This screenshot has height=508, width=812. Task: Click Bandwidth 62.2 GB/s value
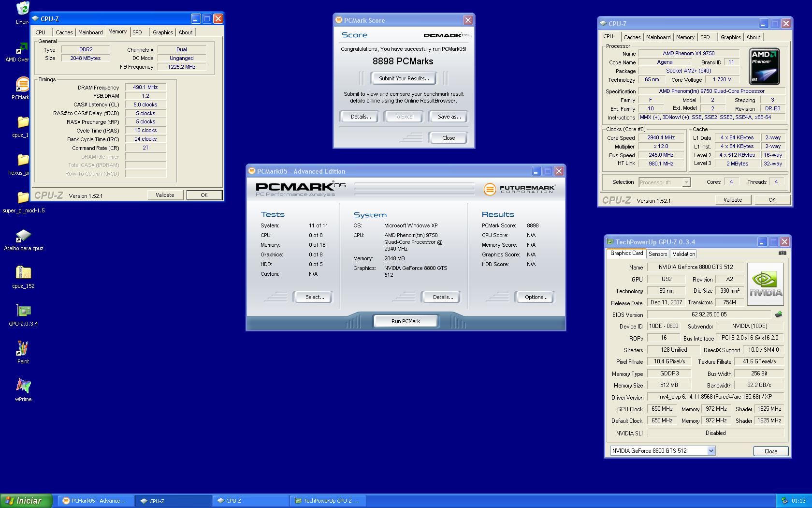pos(759,385)
